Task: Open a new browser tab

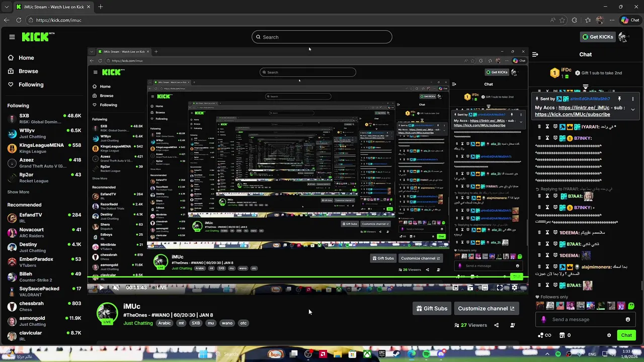Action: pos(101,7)
